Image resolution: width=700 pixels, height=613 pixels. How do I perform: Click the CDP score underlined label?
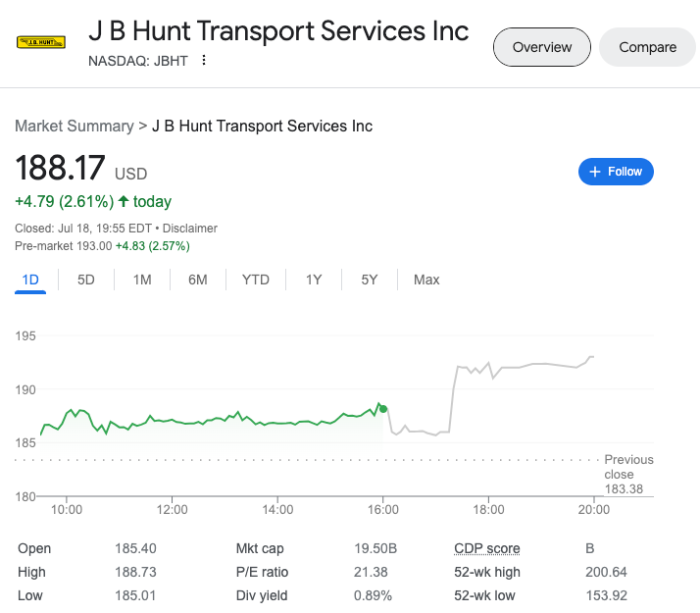pyautogui.click(x=487, y=548)
